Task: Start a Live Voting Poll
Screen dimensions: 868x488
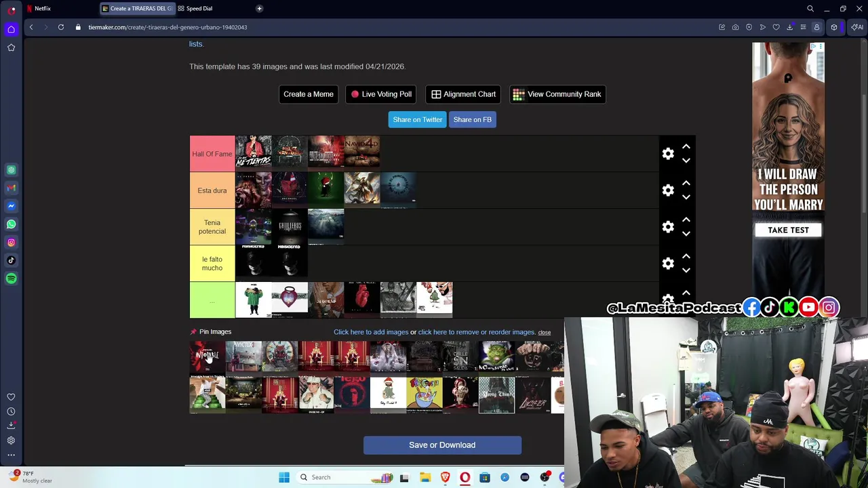Action: pyautogui.click(x=381, y=94)
